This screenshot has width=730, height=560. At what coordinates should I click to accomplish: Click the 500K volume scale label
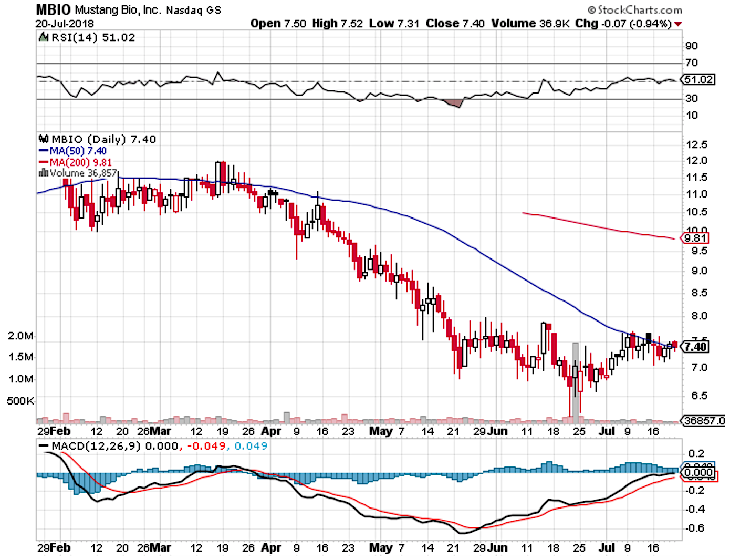(x=20, y=401)
